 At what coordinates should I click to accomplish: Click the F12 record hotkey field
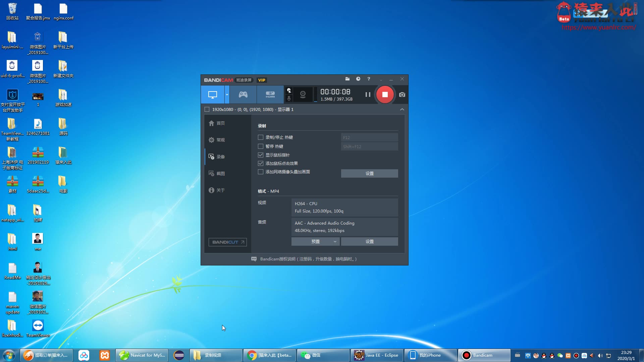369,137
